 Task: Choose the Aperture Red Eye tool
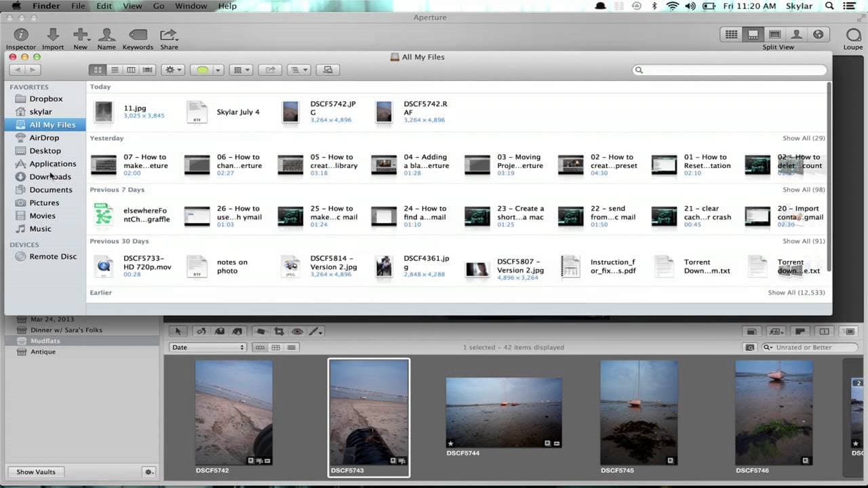pyautogui.click(x=297, y=331)
